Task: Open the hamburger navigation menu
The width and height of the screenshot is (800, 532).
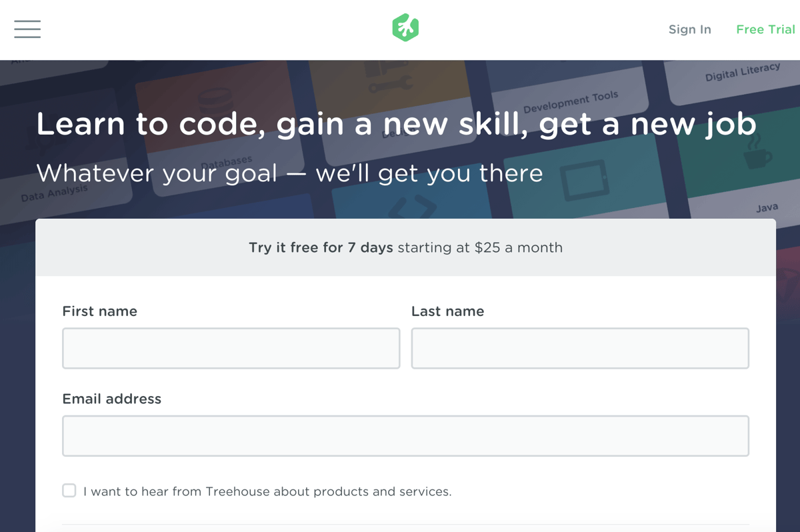Action: pyautogui.click(x=27, y=29)
